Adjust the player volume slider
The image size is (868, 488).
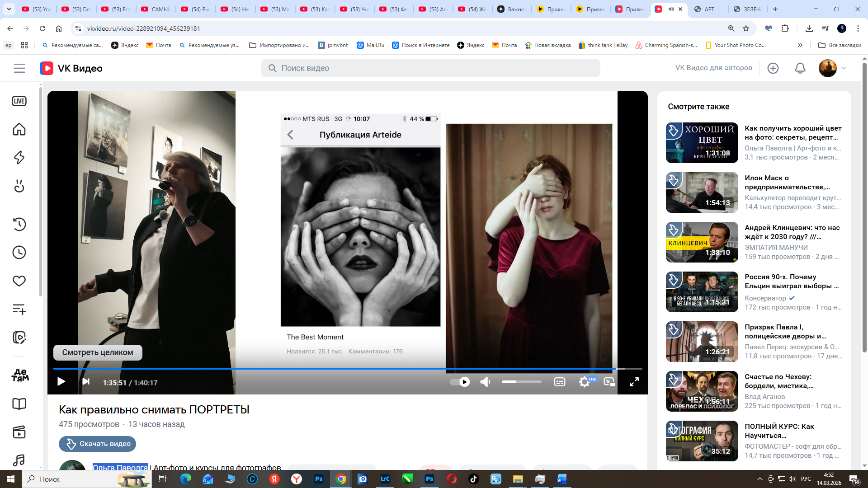coord(521,382)
